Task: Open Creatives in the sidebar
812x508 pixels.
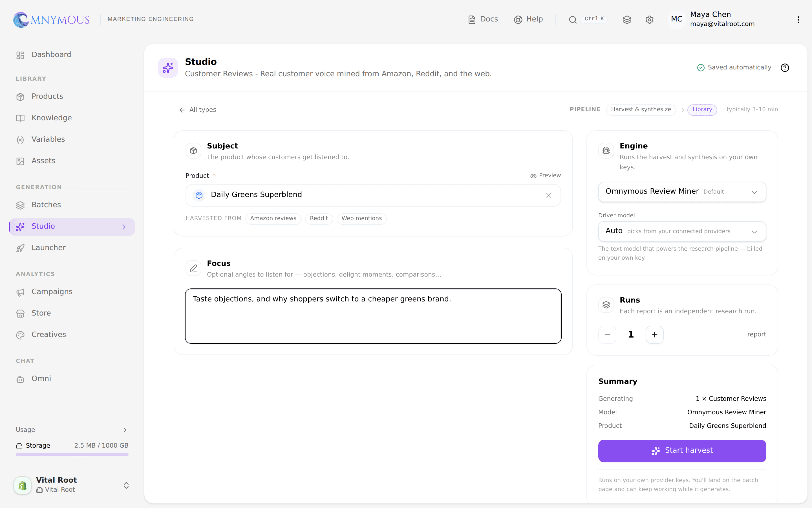Action: 72,335
